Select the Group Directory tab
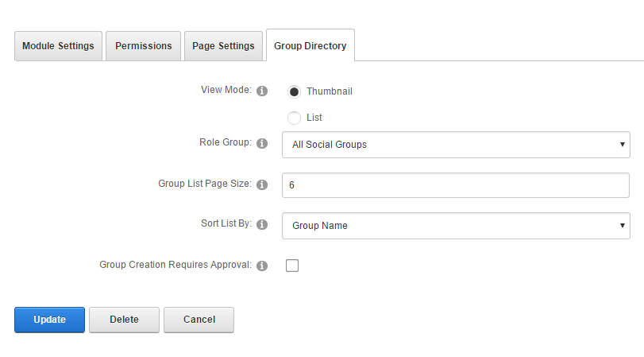644x357 pixels. [310, 46]
